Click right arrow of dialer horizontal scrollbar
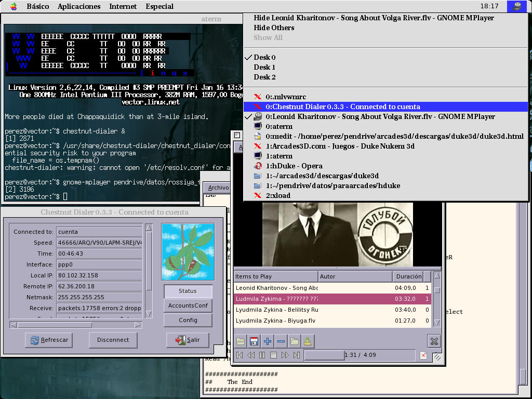The height and width of the screenshot is (399, 532). tap(137, 325)
